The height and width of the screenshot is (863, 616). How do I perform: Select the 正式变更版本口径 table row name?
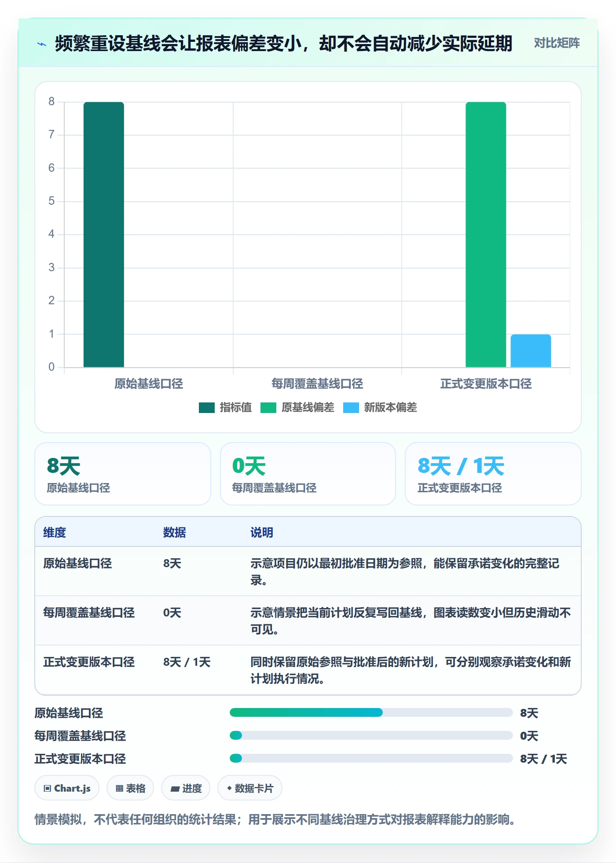click(x=89, y=662)
